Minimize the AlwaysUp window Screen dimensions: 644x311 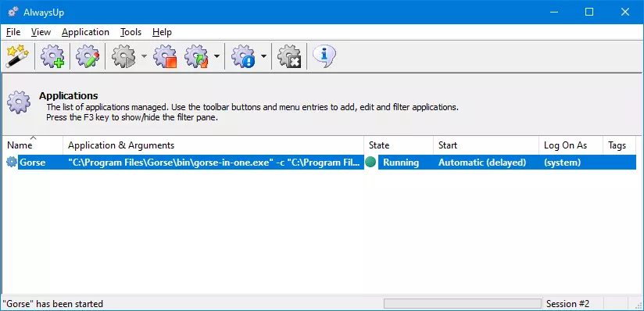point(553,12)
